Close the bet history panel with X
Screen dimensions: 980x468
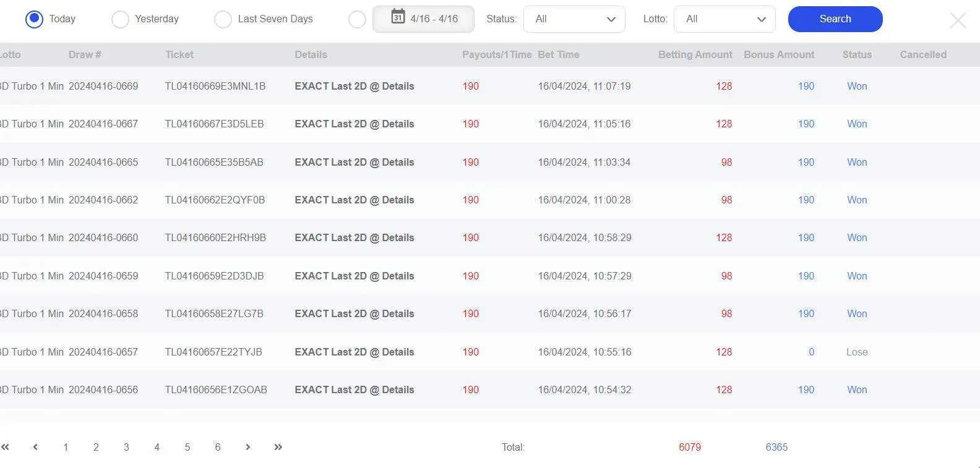pyautogui.click(x=958, y=20)
